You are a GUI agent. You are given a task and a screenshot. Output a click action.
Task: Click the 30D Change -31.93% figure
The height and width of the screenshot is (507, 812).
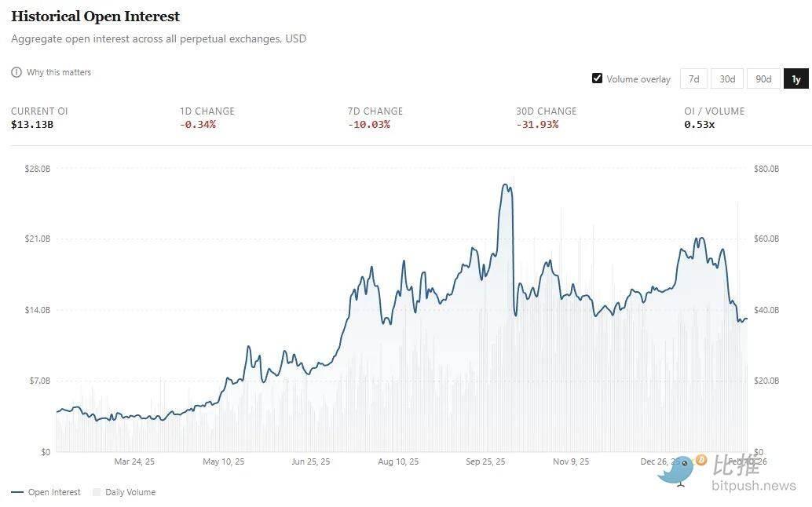coord(537,125)
